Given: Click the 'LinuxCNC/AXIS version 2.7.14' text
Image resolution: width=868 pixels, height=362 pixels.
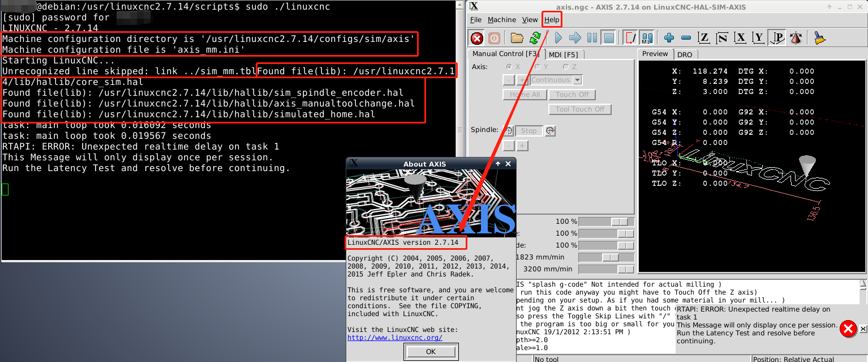Looking at the screenshot, I should (x=403, y=242).
